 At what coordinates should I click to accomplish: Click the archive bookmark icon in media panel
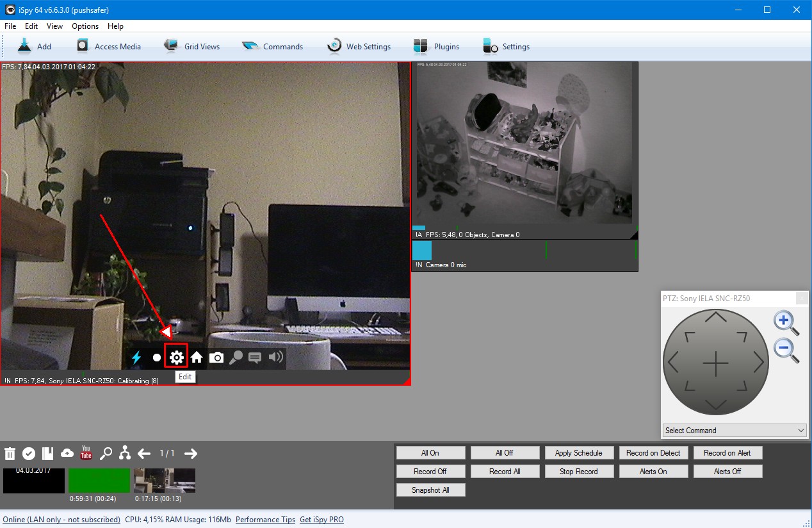(47, 454)
